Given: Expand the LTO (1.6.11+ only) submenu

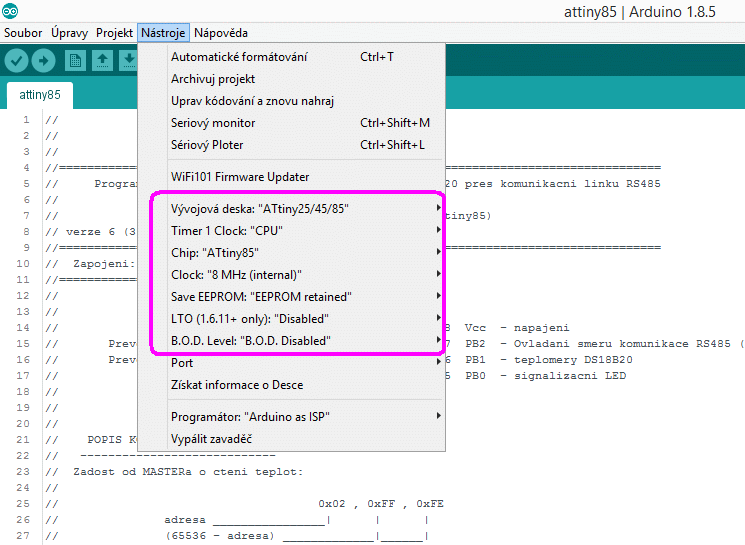Looking at the screenshot, I should click(291, 318).
